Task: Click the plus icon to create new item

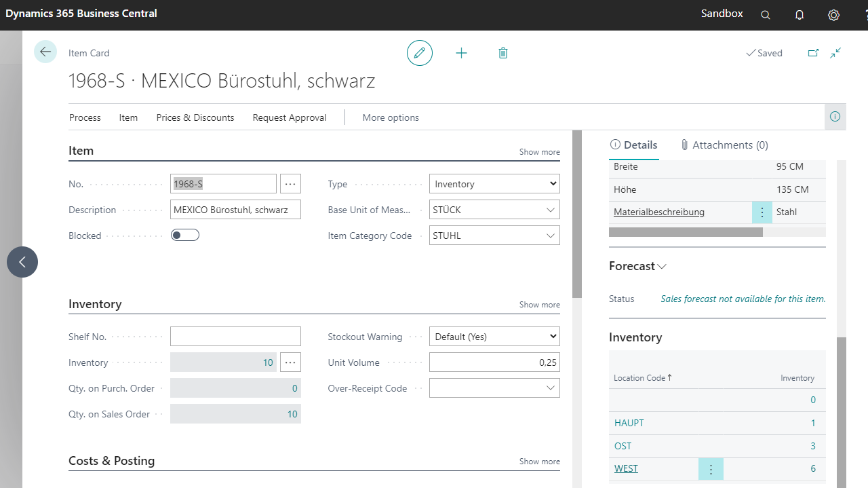Action: pos(461,53)
